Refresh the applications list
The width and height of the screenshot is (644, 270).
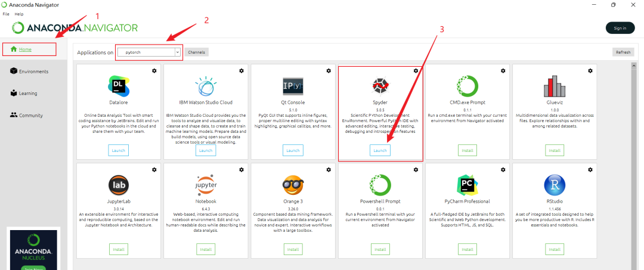pyautogui.click(x=623, y=52)
